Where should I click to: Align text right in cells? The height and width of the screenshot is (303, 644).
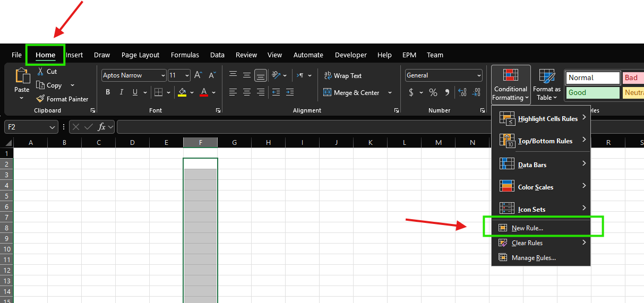point(260,92)
